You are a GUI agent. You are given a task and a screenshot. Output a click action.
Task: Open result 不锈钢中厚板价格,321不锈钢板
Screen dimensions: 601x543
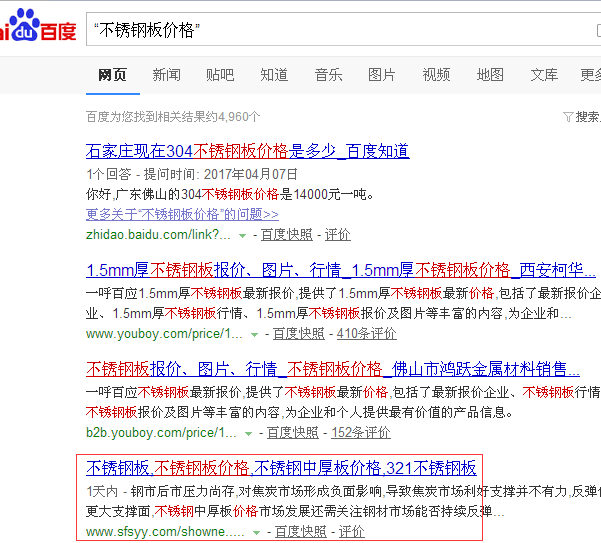coord(281,468)
